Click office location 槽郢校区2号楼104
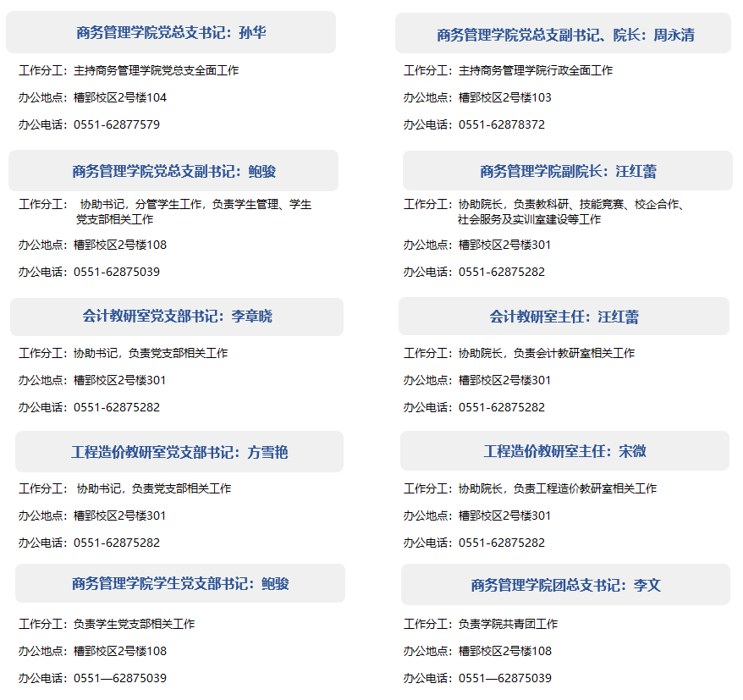Screen dimensions: 743x700 pos(120,97)
